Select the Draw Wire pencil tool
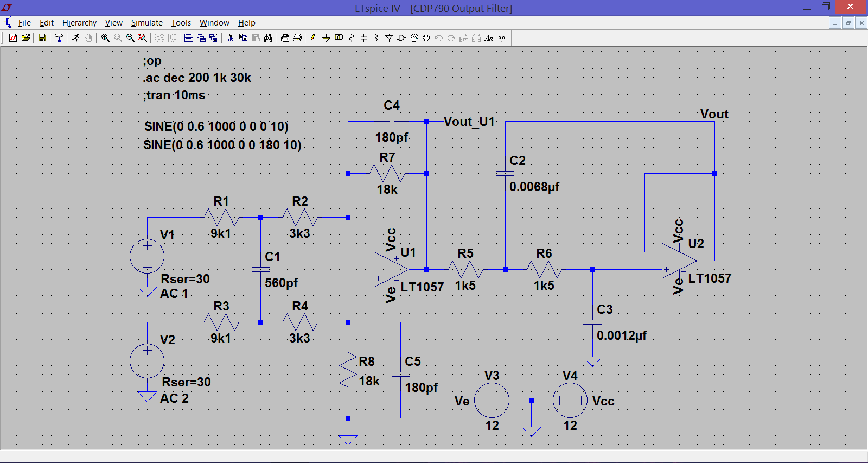Screen dimensions: 868x463 click(x=314, y=38)
